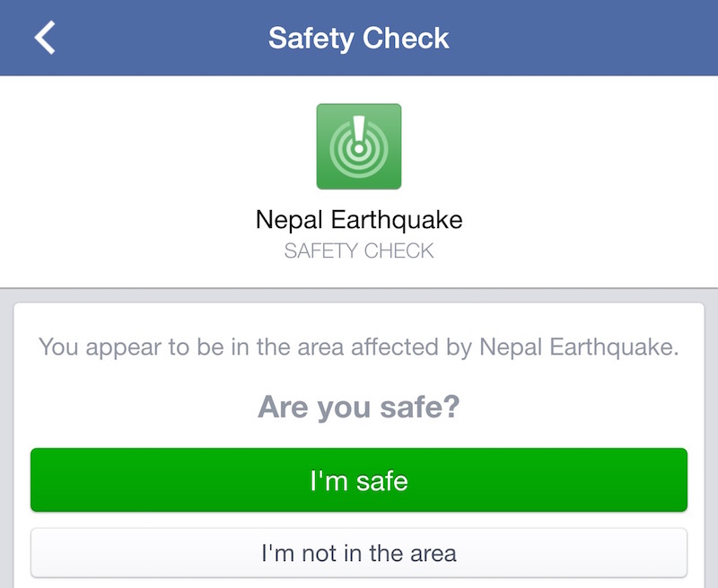Tap the white card area beside "Are you safe?"
Image resolution: width=718 pixels, height=588 pixels.
click(x=583, y=408)
